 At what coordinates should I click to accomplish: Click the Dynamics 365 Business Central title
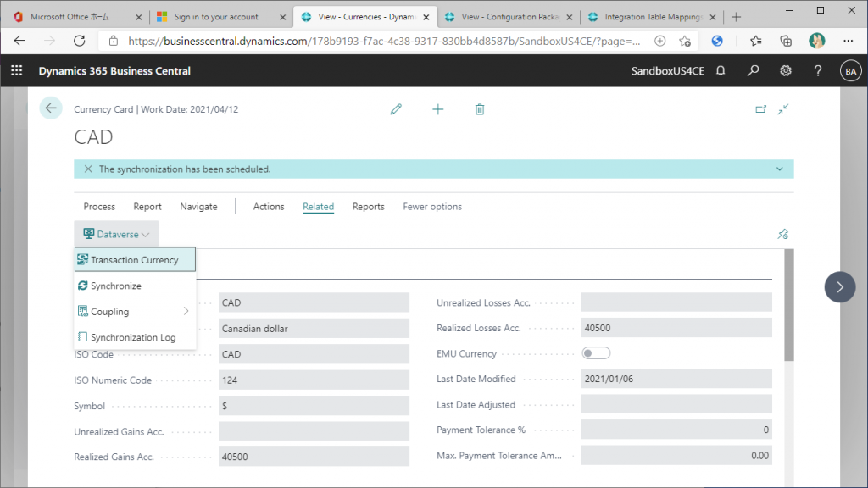[114, 71]
